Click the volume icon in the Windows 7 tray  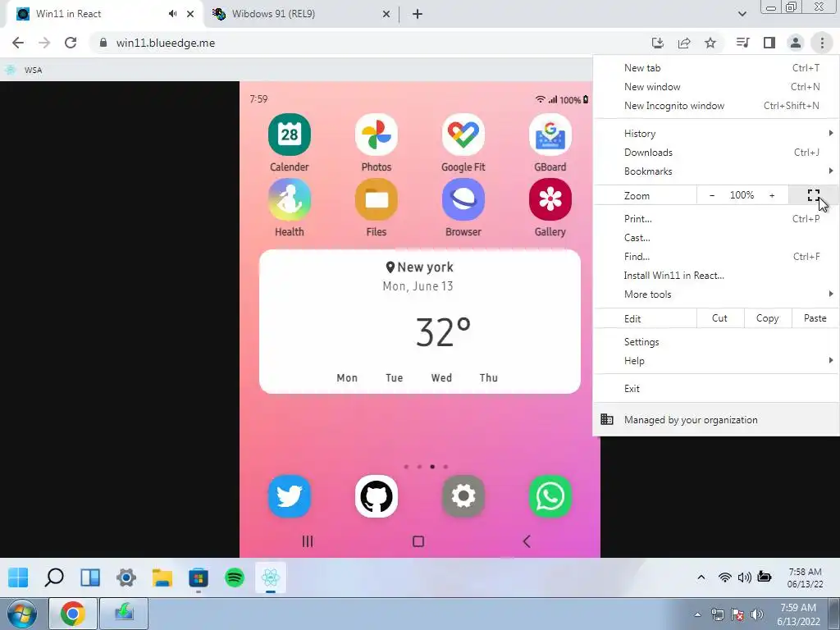757,614
